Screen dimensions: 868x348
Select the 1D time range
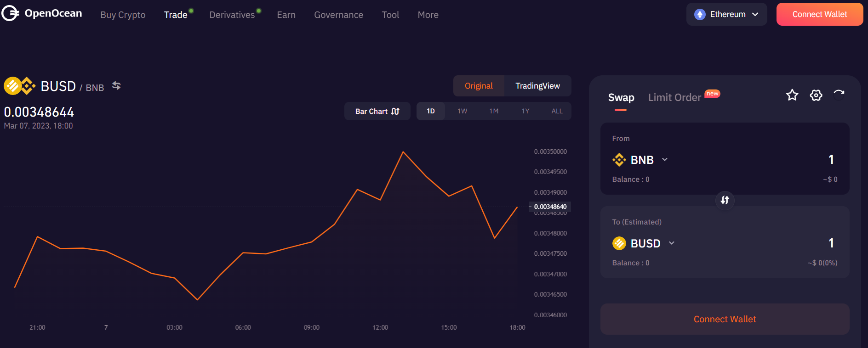(x=431, y=111)
